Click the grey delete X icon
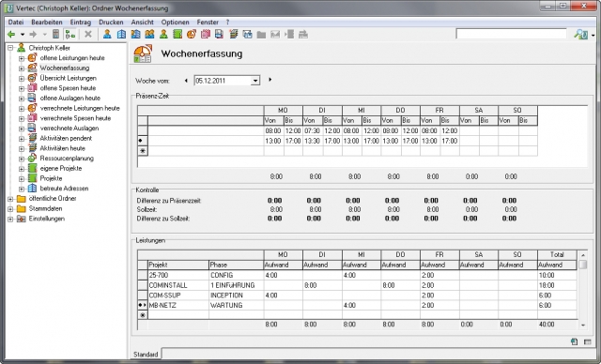The width and height of the screenshot is (601, 364). 88,35
